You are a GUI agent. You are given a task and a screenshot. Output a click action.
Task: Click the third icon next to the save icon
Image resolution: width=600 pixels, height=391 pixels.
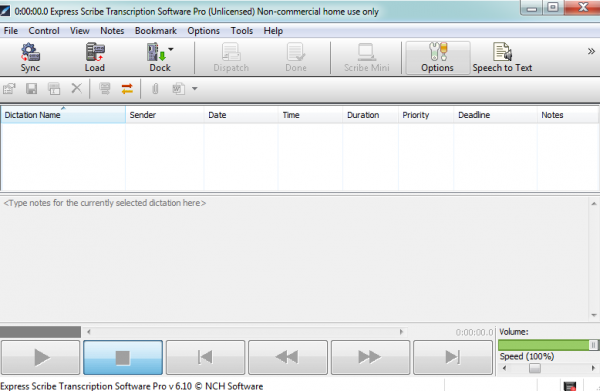click(x=54, y=89)
